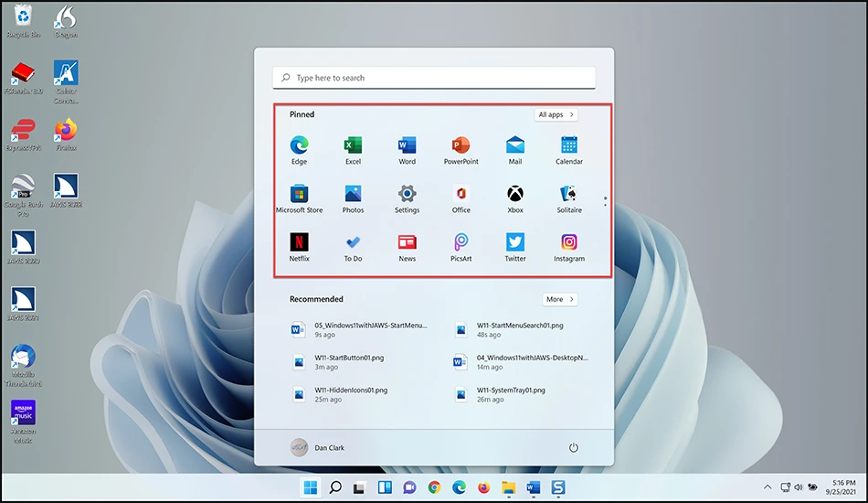Screen dimensions: 868x503
Task: Open Microsoft Store from pinned apps
Action: pos(299,198)
